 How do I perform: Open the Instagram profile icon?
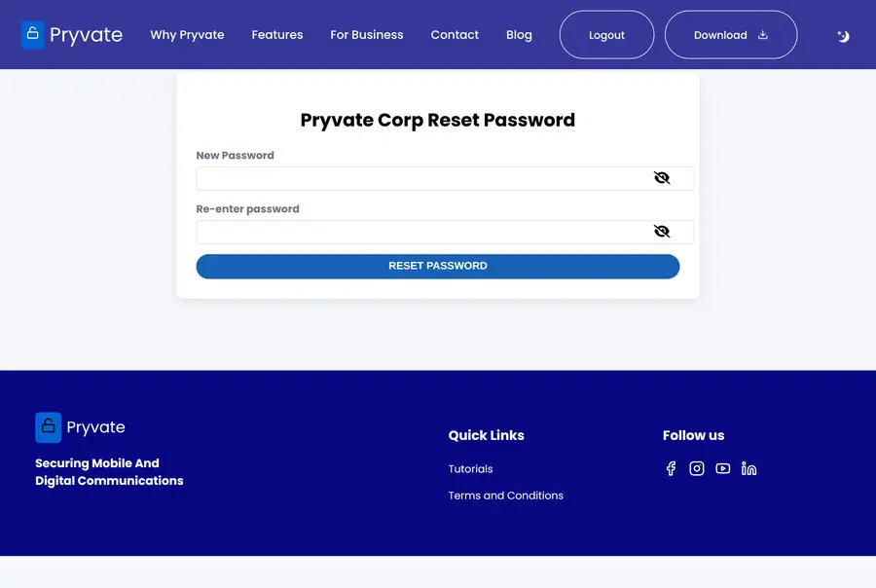click(697, 468)
